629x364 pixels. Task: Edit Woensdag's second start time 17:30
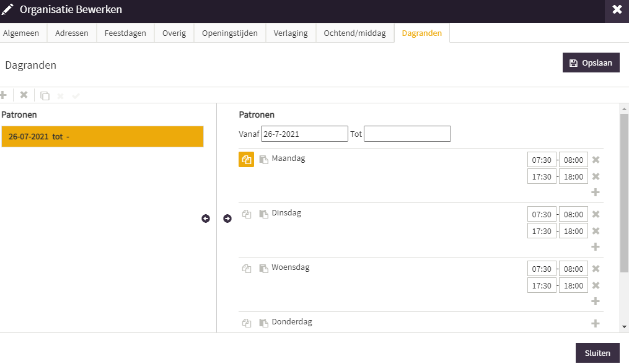tap(542, 285)
